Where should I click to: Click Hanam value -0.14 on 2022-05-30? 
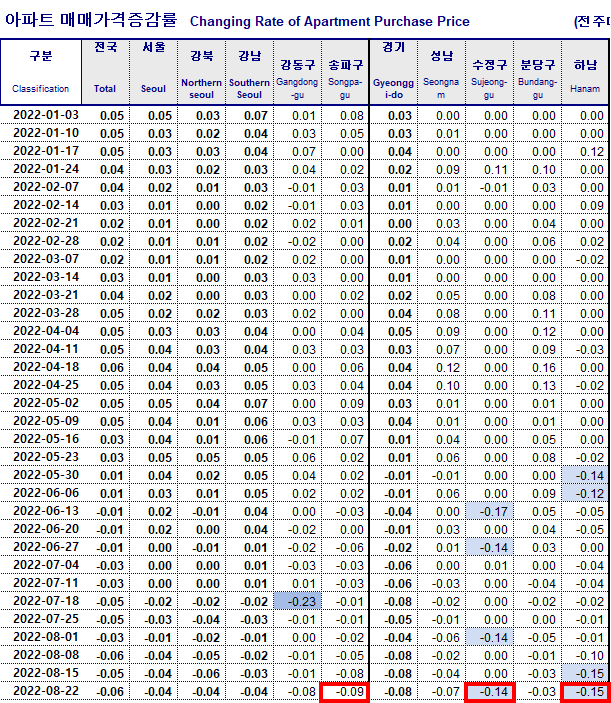585,475
